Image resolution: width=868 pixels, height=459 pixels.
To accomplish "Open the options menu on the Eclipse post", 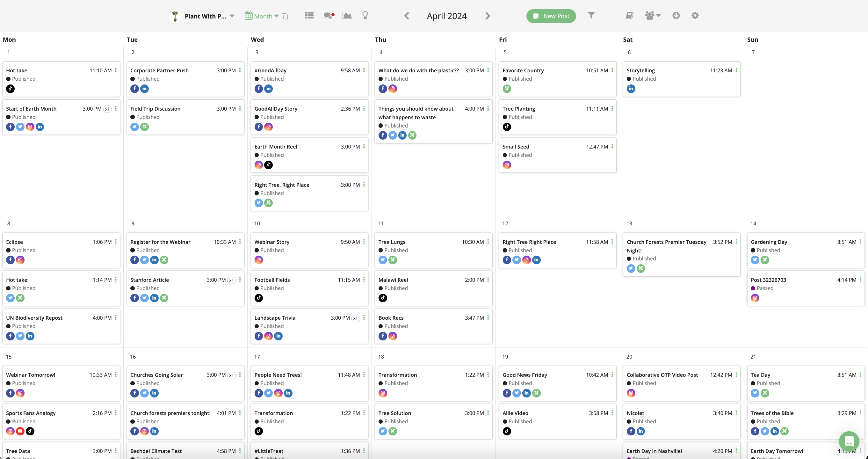I will pos(116,242).
